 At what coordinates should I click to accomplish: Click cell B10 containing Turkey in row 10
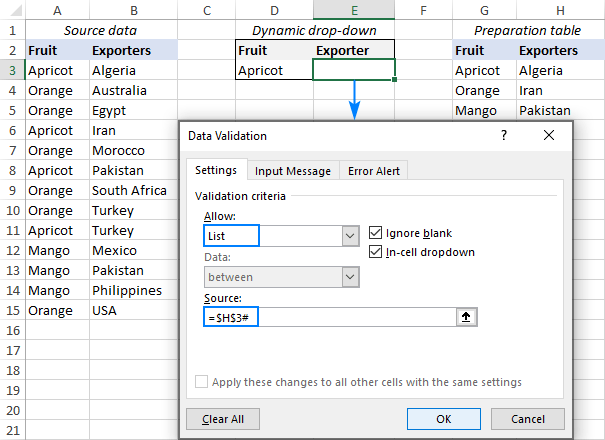click(x=134, y=210)
